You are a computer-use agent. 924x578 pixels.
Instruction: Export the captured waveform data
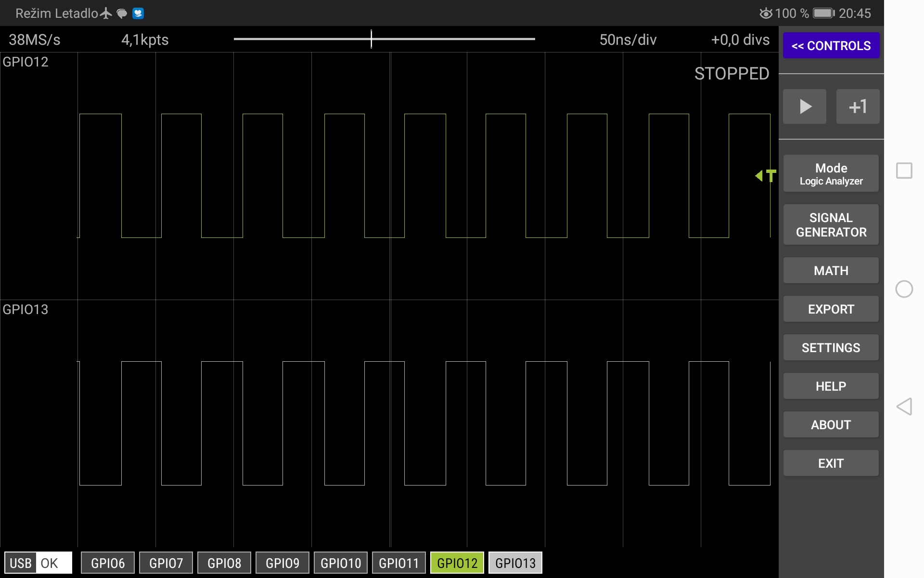pyautogui.click(x=831, y=309)
